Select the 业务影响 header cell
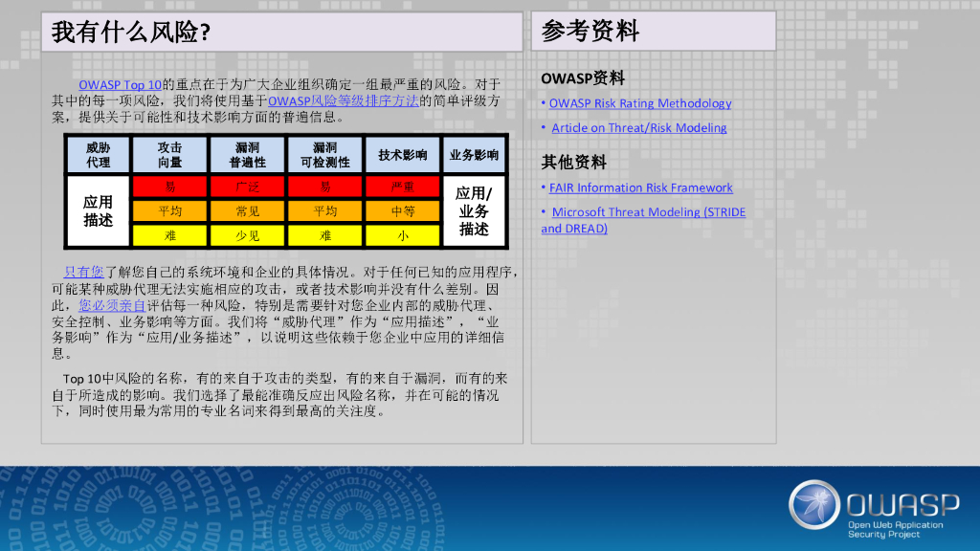The height and width of the screenshot is (551, 980). click(474, 155)
